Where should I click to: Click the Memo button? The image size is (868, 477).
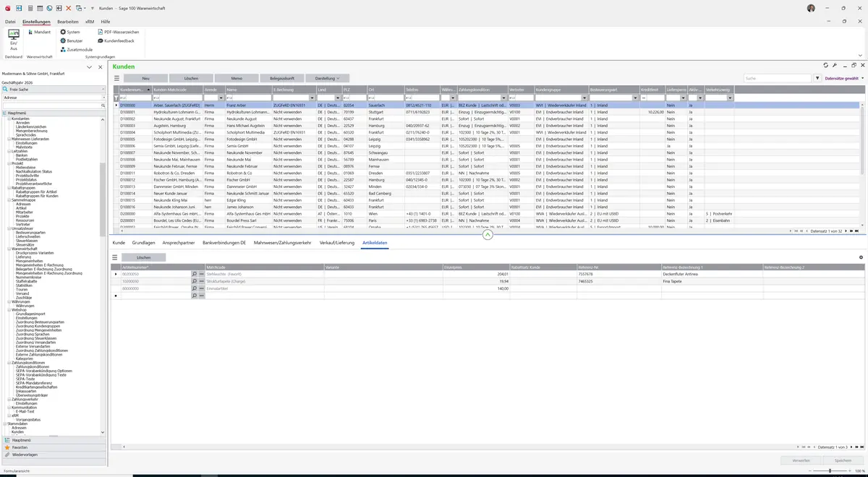pyautogui.click(x=237, y=78)
